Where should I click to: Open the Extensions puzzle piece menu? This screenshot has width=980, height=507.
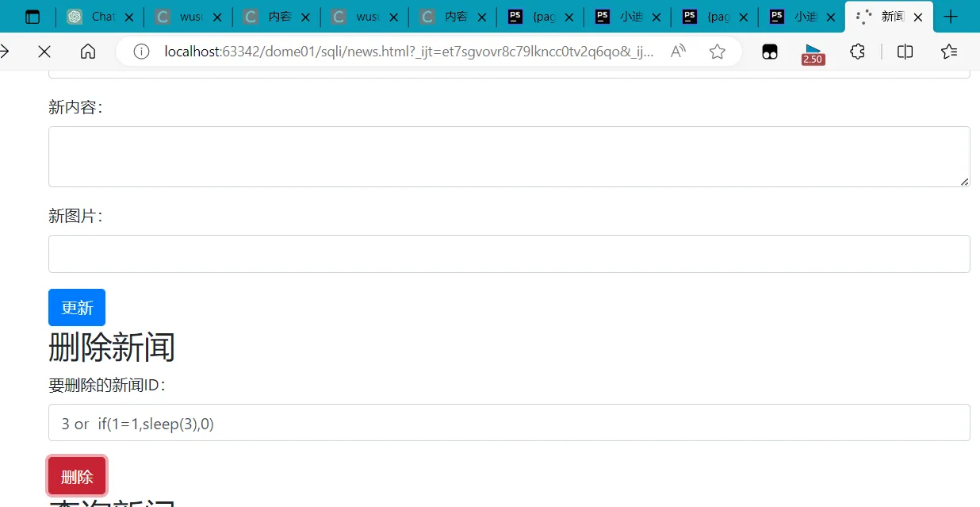[857, 52]
